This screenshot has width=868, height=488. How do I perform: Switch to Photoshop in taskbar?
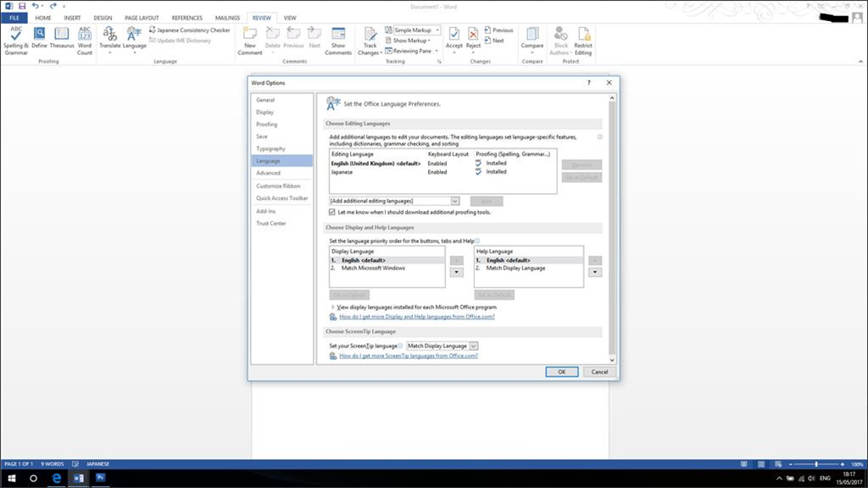(x=100, y=478)
